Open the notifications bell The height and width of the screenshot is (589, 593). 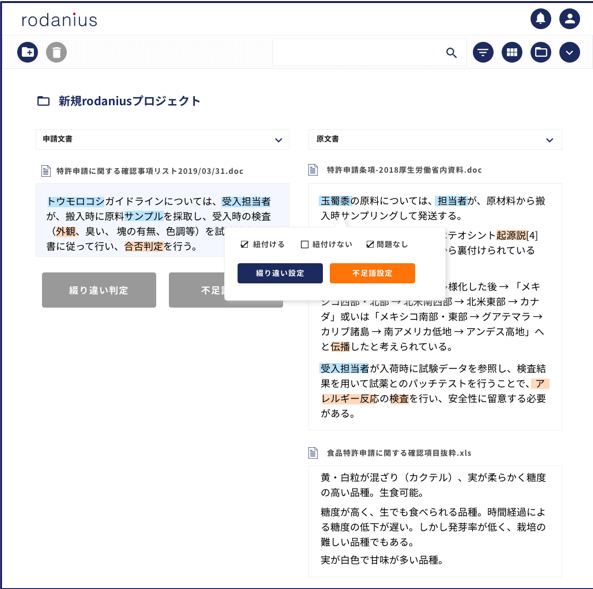pyautogui.click(x=540, y=19)
